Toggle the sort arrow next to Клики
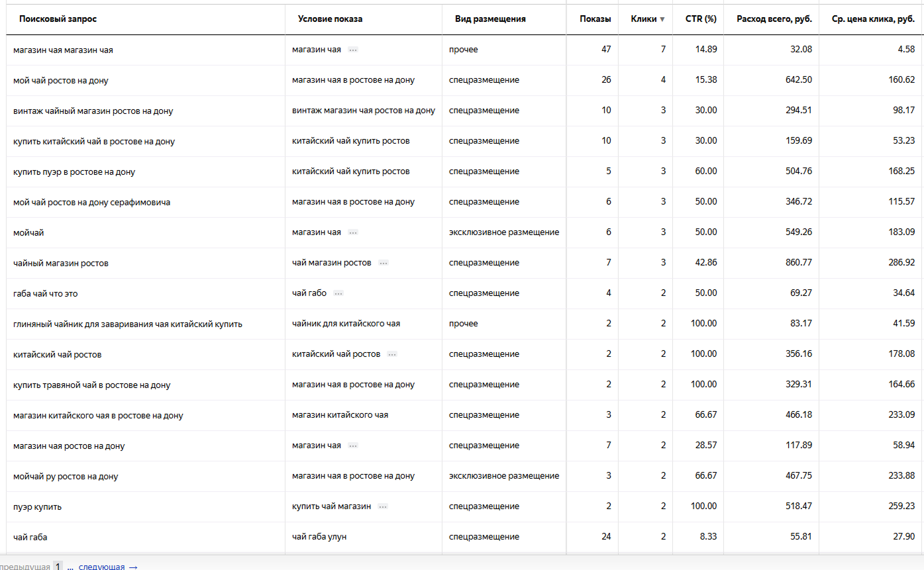Image resolution: width=924 pixels, height=570 pixels. click(662, 19)
